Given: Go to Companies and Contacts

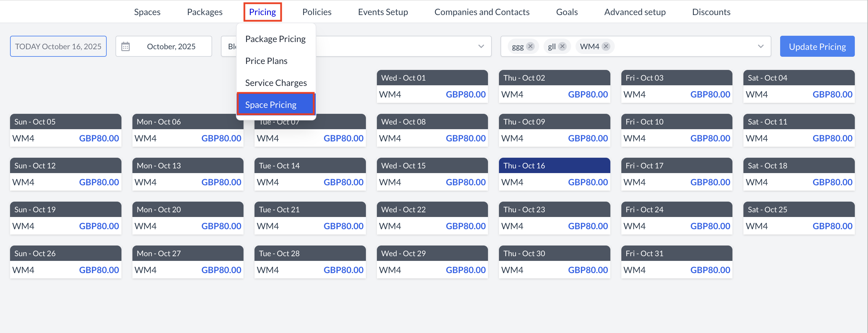Looking at the screenshot, I should pyautogui.click(x=482, y=12).
